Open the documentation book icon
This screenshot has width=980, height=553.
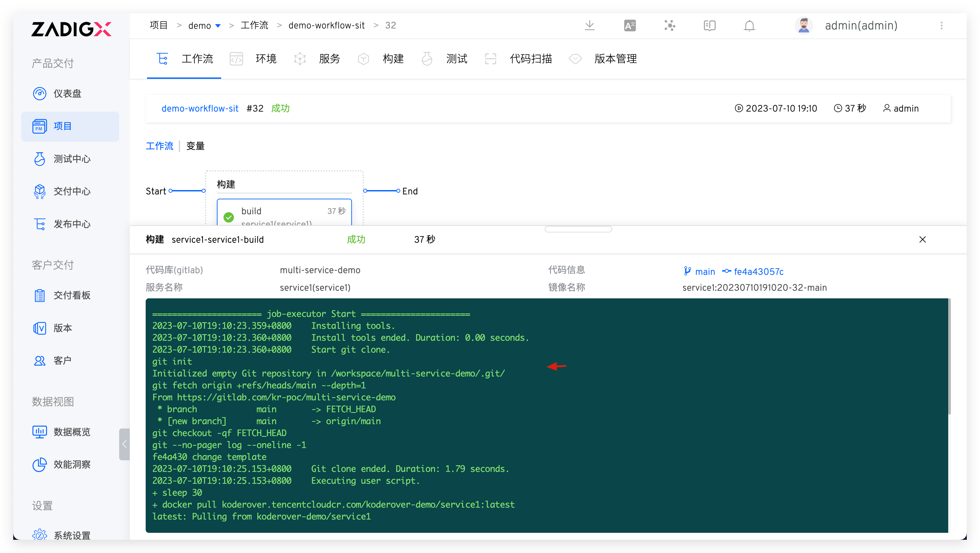(x=710, y=25)
